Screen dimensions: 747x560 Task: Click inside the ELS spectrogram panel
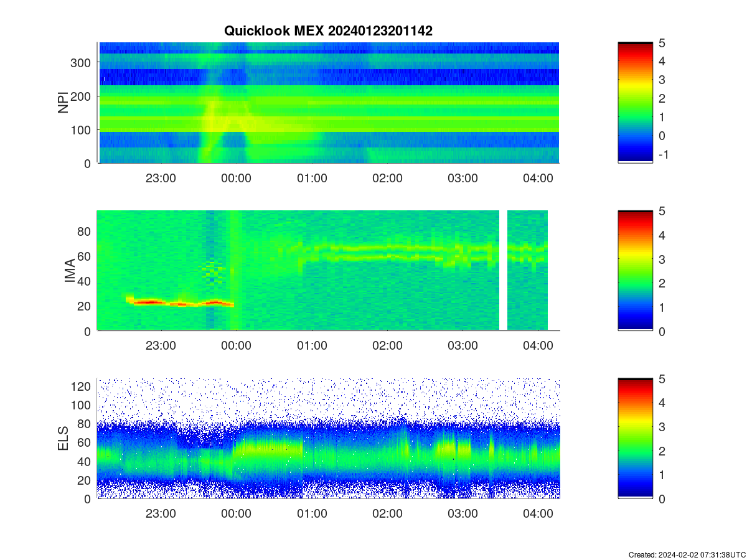coord(329,438)
